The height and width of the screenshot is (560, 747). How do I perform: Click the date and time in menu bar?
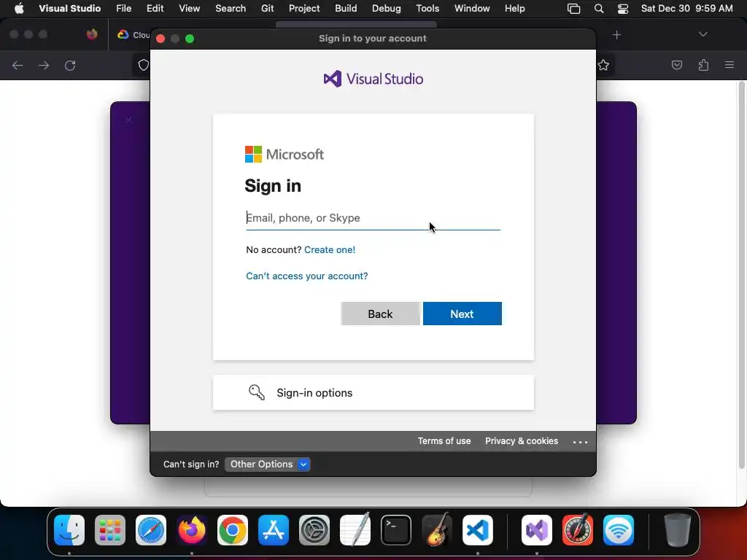pos(687,9)
